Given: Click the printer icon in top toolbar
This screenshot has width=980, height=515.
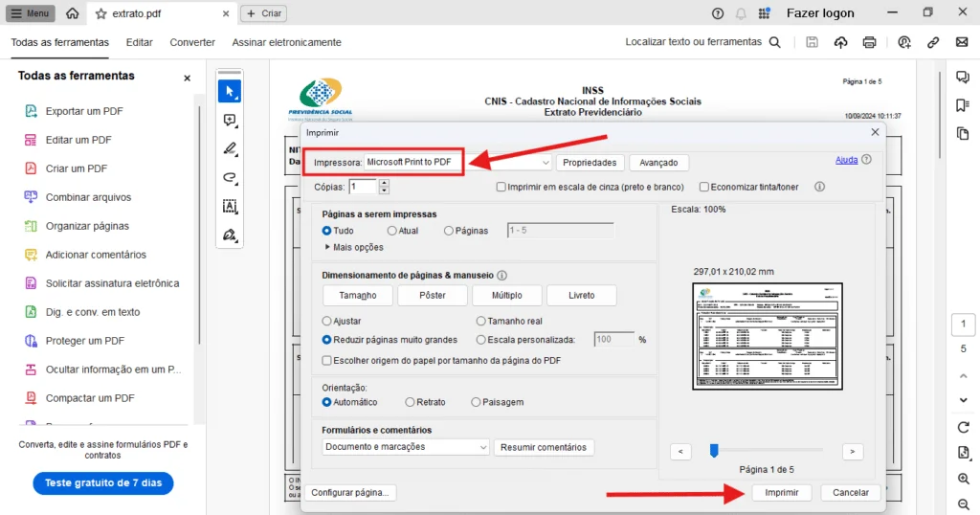Looking at the screenshot, I should tap(869, 42).
